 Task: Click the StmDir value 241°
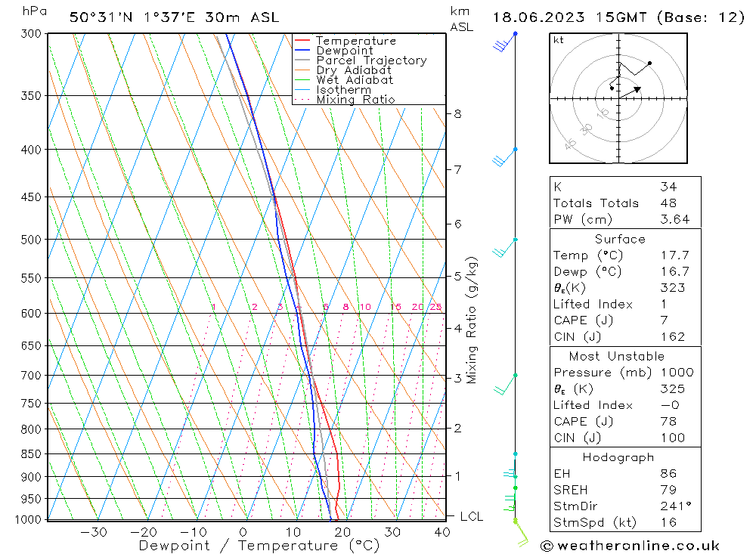pos(676,506)
